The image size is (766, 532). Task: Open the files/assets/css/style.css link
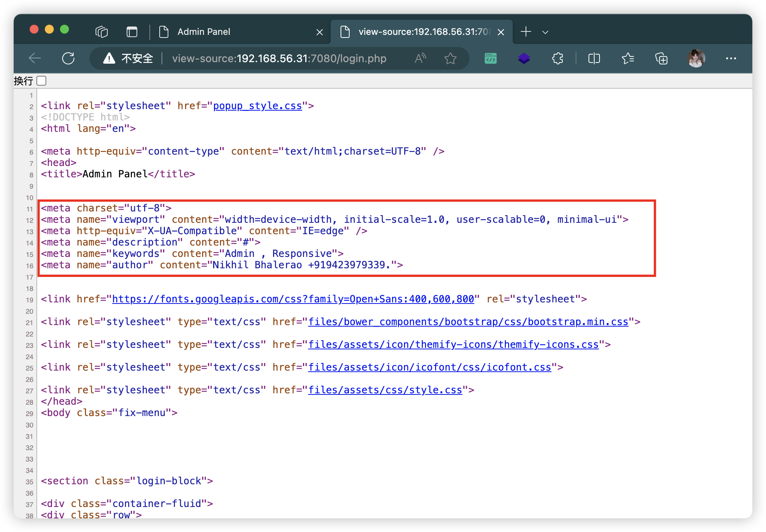point(385,390)
